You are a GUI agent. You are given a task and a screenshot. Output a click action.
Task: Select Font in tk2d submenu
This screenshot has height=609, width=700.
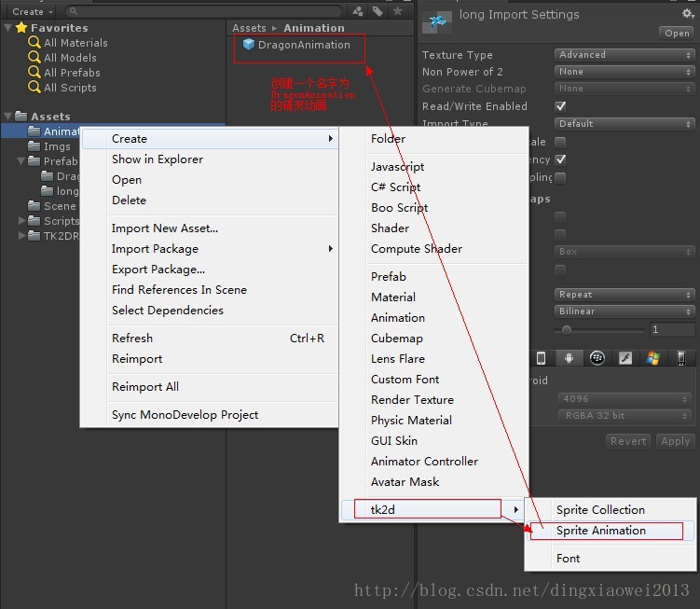coord(611,558)
